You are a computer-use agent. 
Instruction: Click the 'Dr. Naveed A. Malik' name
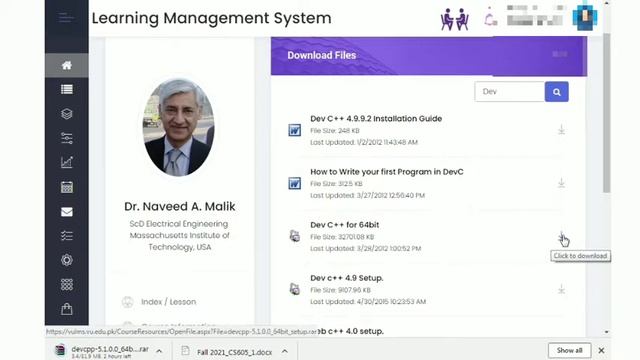coord(180,207)
